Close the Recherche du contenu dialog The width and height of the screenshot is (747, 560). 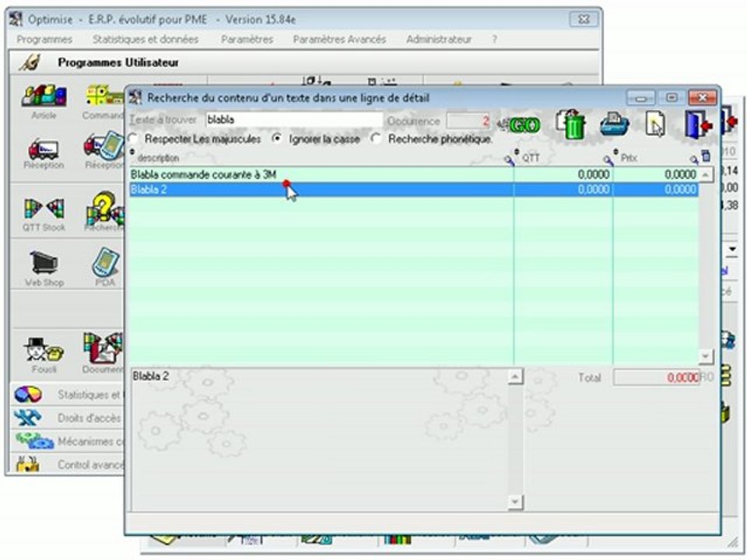click(702, 98)
